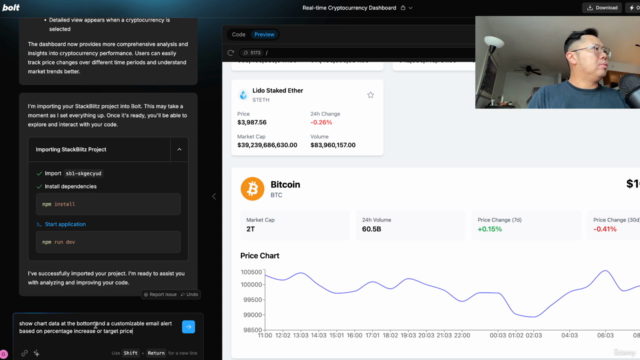Send the prompt with the blue arrow button
Viewport: 640px width, 360px height.
point(188,327)
